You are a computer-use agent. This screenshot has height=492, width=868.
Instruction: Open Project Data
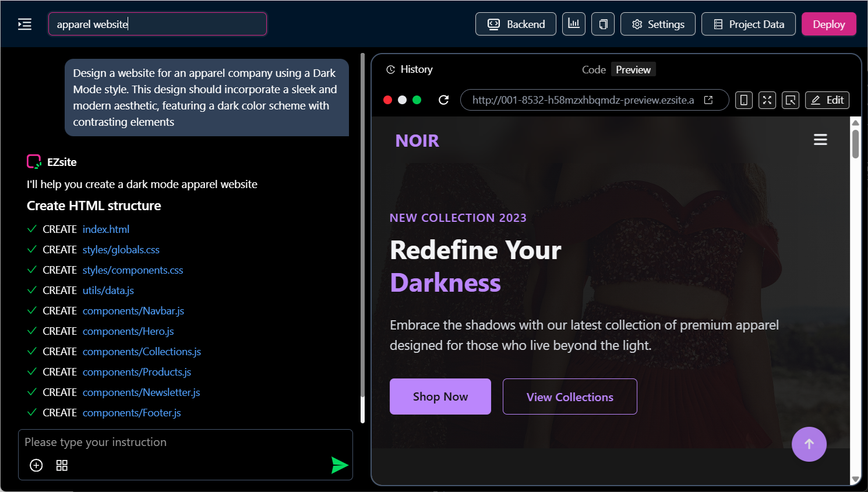tap(749, 24)
